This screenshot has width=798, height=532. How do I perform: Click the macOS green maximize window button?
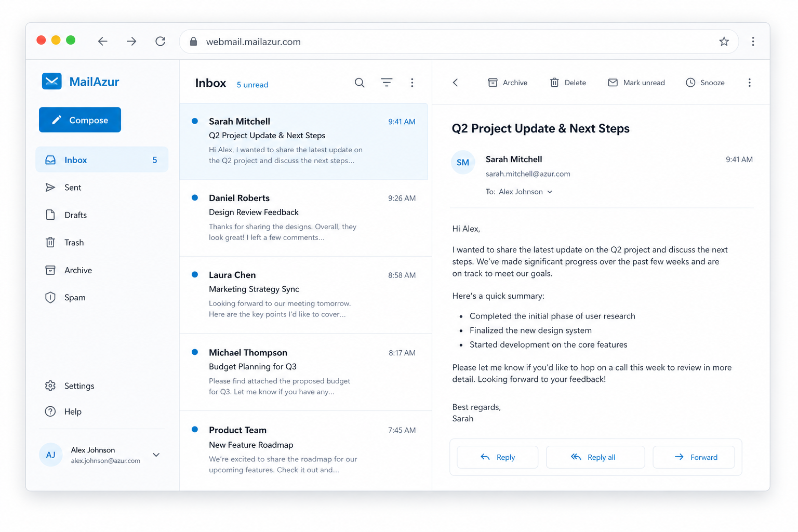click(71, 40)
